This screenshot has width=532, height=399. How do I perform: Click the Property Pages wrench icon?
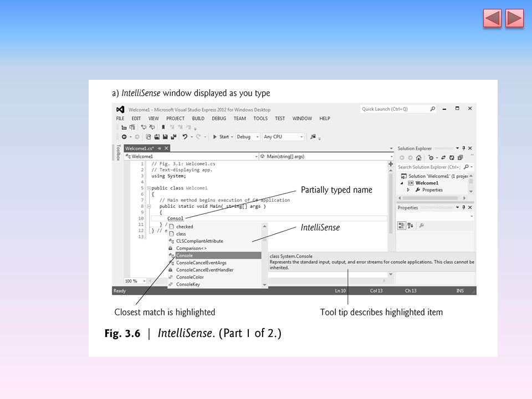tap(421, 226)
